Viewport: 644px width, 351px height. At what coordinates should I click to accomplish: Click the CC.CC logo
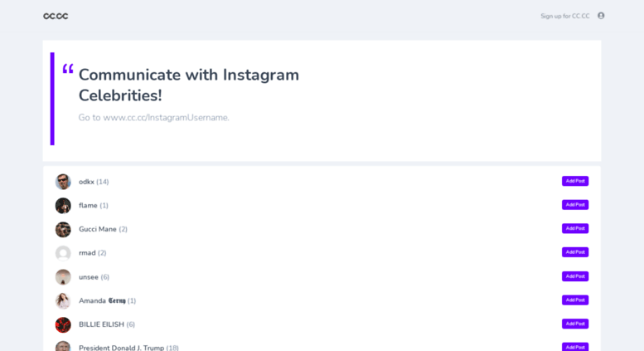[x=56, y=16]
